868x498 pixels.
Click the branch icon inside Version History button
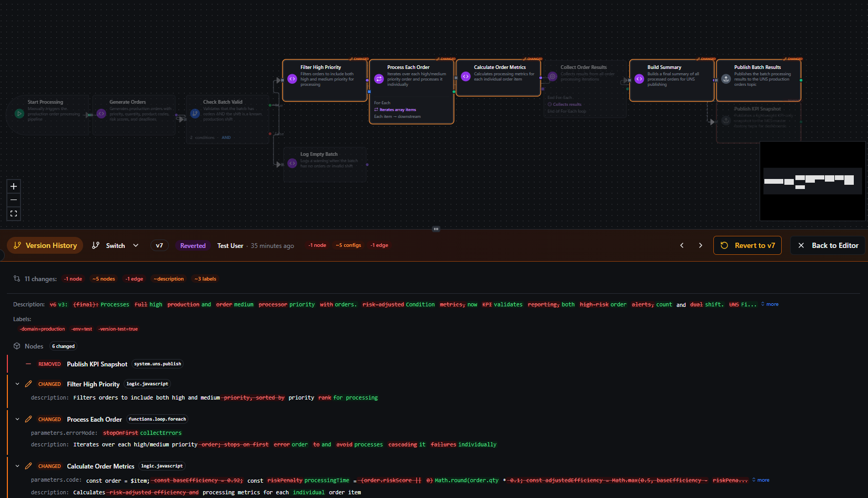18,245
